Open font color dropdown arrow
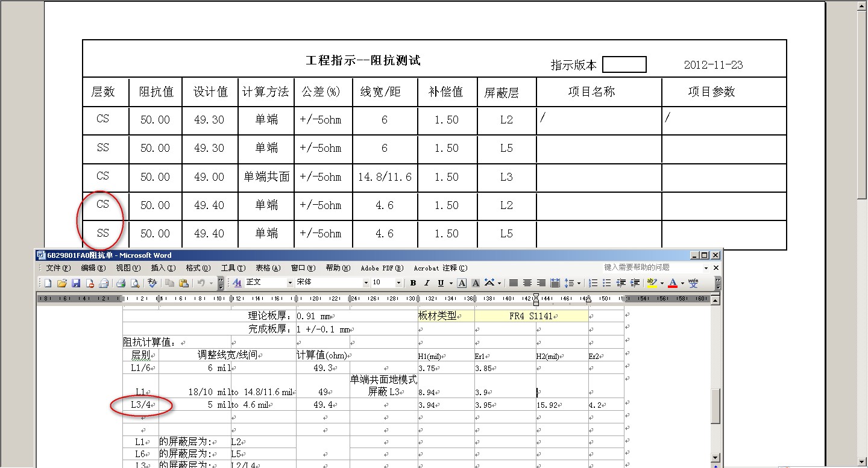Screen dimensions: 868x468 (682, 282)
